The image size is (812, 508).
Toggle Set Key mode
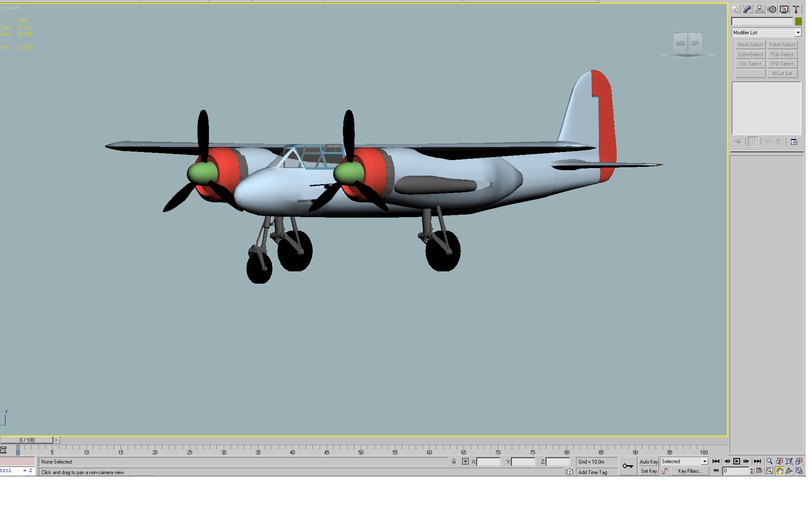click(x=649, y=471)
